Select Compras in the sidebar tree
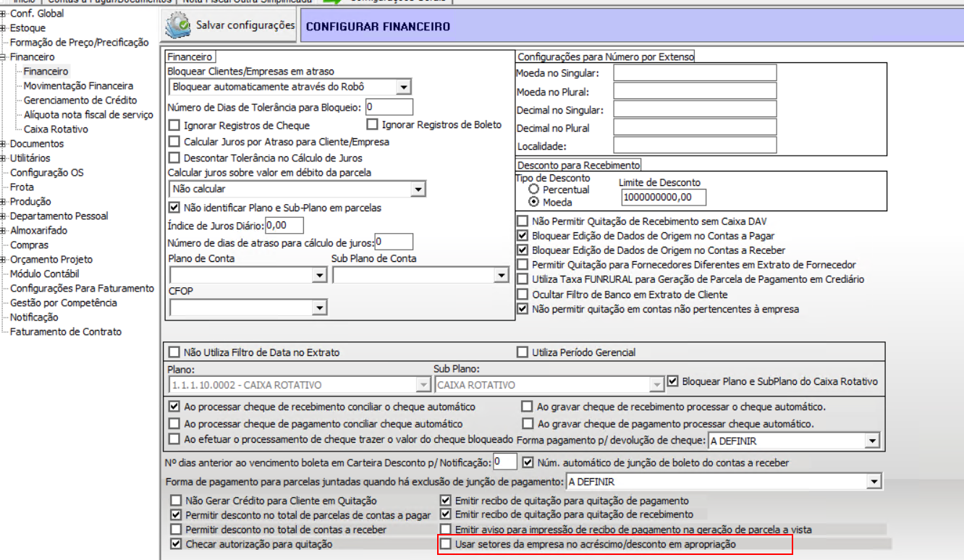The image size is (964, 560). tap(29, 245)
